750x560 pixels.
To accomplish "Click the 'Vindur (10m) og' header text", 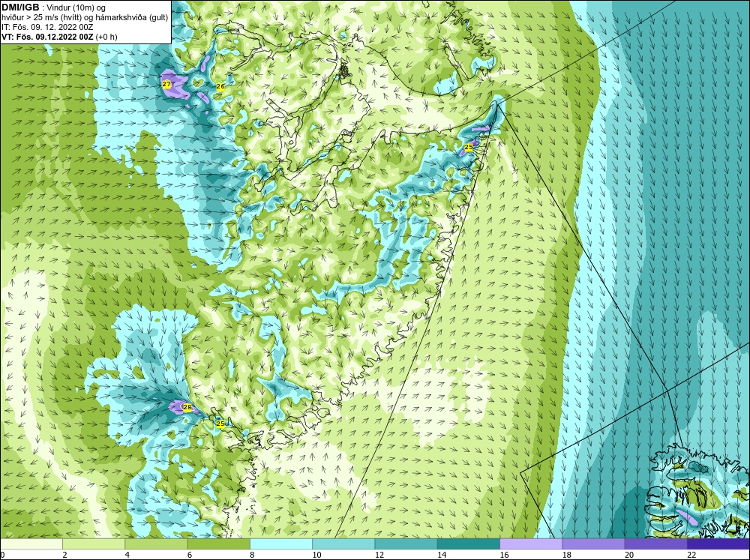I will click(76, 8).
